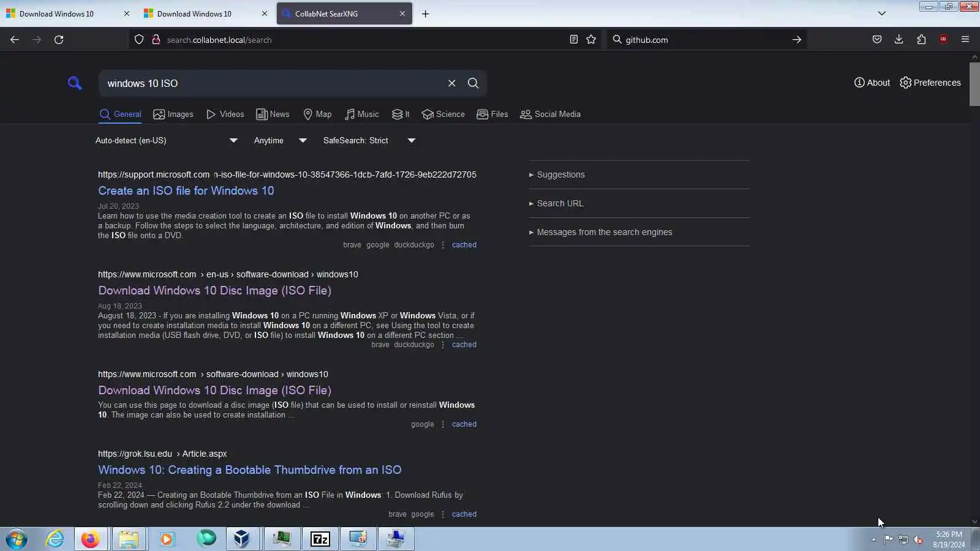Click the site security padlock icon

156,40
